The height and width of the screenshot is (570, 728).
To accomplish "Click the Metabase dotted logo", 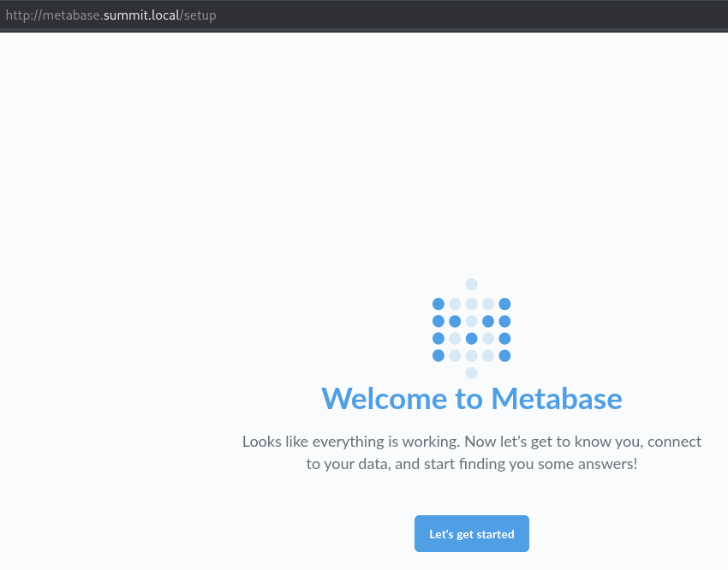I will tap(471, 329).
